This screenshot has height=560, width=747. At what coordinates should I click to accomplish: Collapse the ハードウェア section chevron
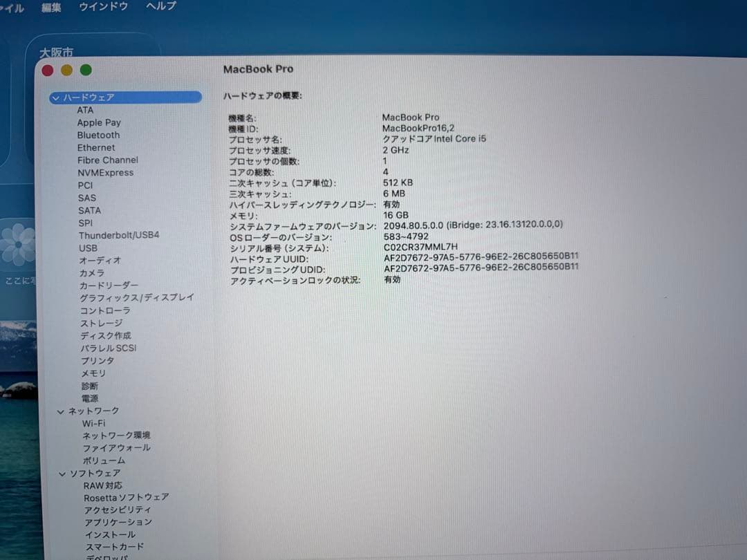56,98
